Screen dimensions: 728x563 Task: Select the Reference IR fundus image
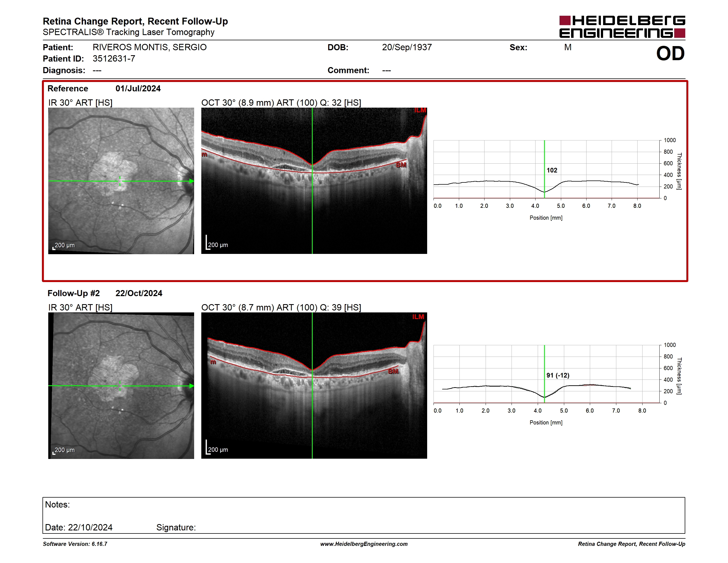tap(121, 181)
